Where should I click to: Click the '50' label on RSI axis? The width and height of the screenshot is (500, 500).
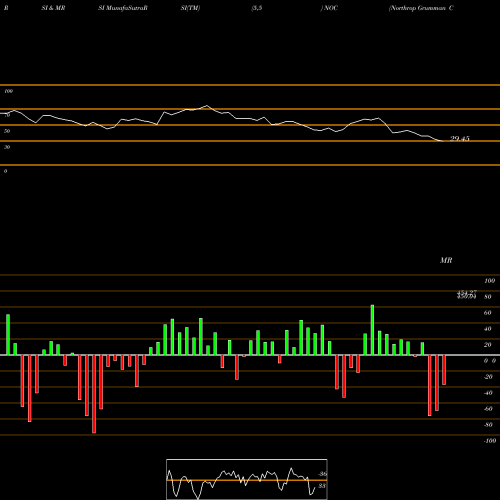7,131
